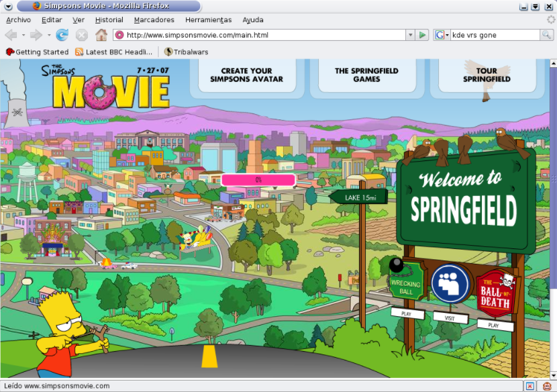Image resolution: width=557 pixels, height=392 pixels.
Task: Click the activity throbber icon
Action: pos(550,20)
